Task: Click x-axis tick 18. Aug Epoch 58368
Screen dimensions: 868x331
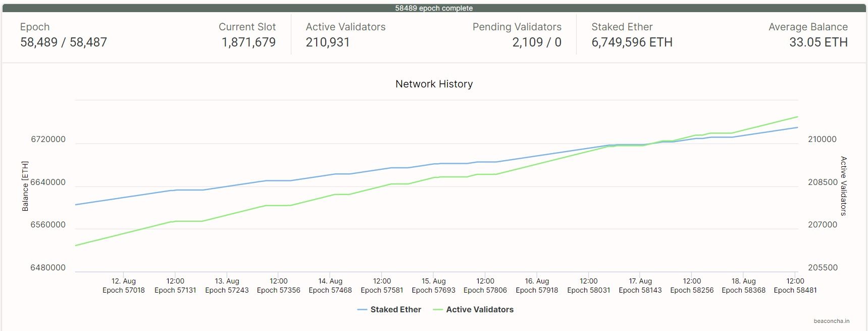Action: (x=744, y=286)
